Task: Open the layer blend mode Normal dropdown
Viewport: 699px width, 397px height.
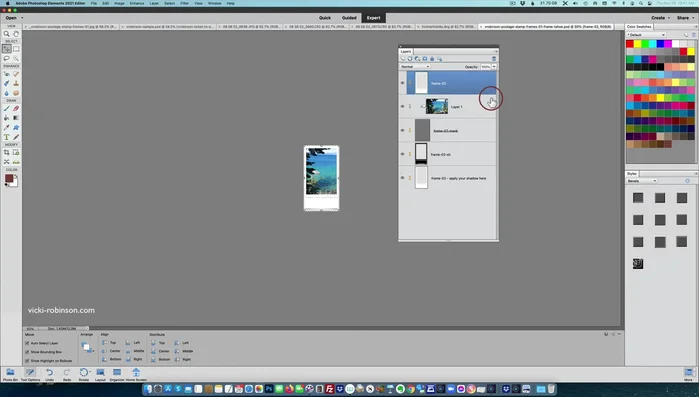Action: click(415, 66)
